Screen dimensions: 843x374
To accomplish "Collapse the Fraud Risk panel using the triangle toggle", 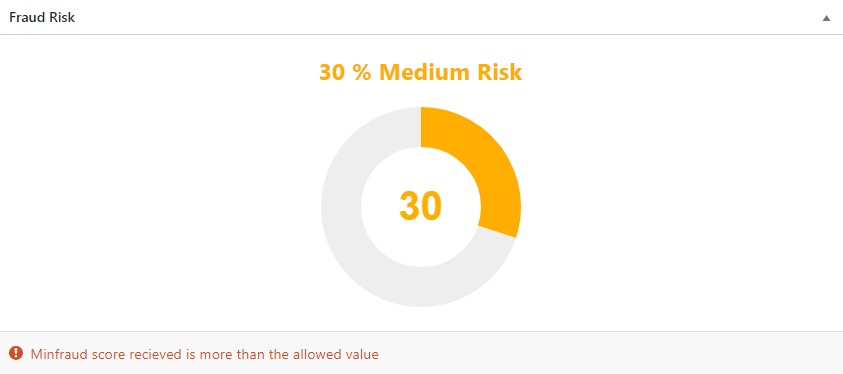I will pyautogui.click(x=826, y=18).
